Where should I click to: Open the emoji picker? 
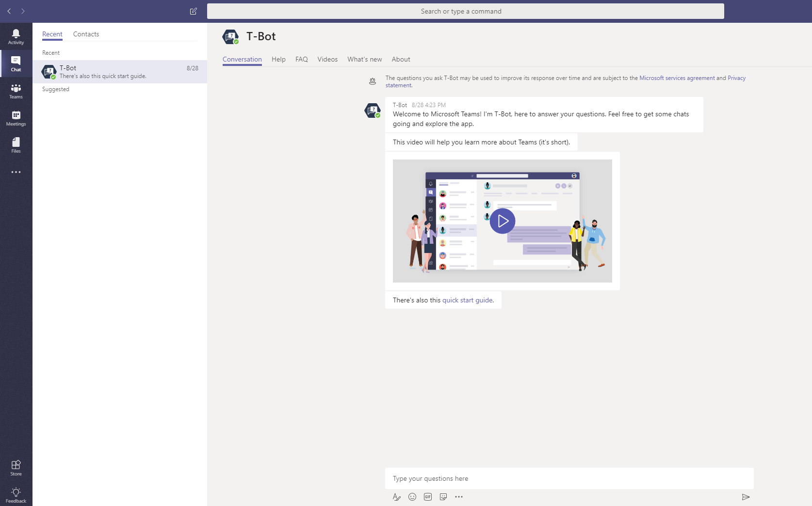(x=412, y=497)
